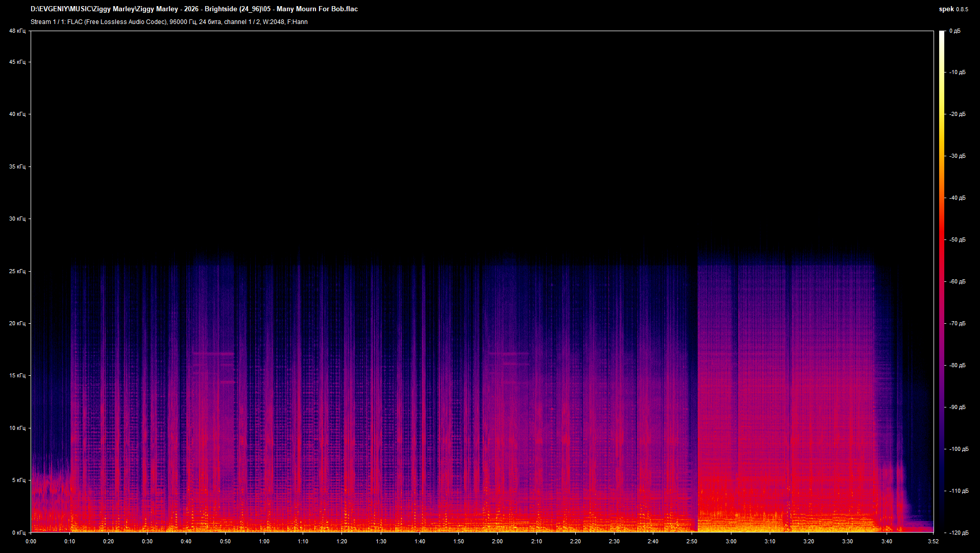Click the '0:40' time axis label

pyautogui.click(x=186, y=542)
